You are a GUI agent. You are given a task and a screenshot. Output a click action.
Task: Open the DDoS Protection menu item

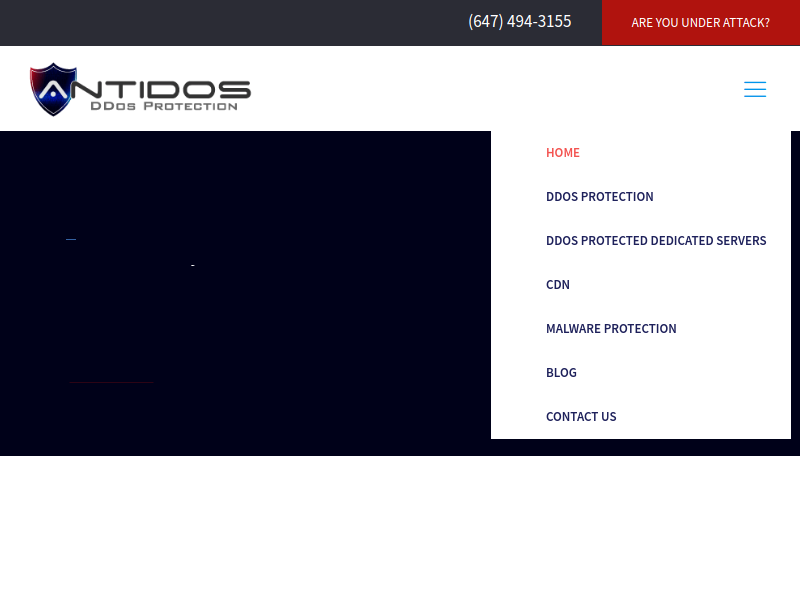point(600,197)
